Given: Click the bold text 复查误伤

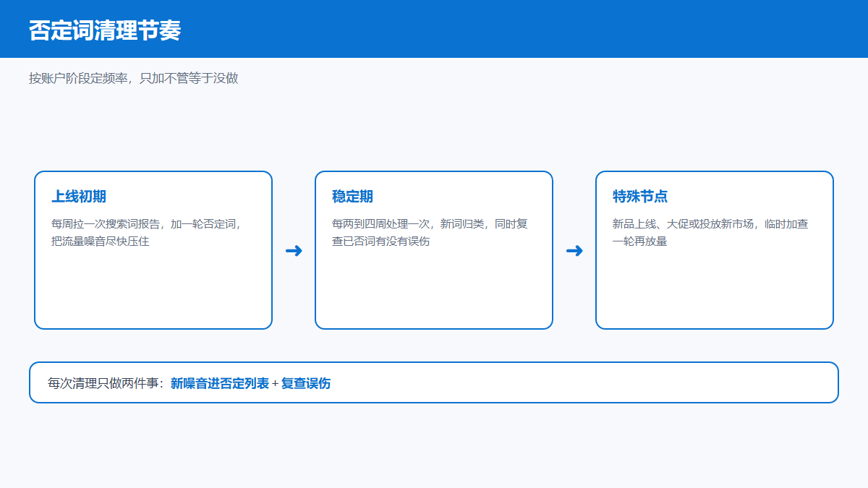Looking at the screenshot, I should point(306,383).
